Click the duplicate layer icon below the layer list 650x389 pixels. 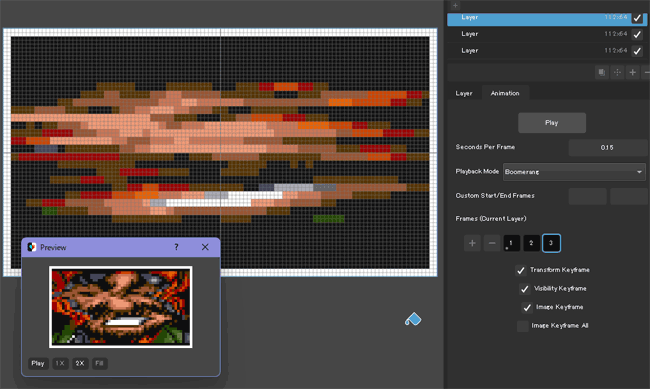(x=601, y=73)
